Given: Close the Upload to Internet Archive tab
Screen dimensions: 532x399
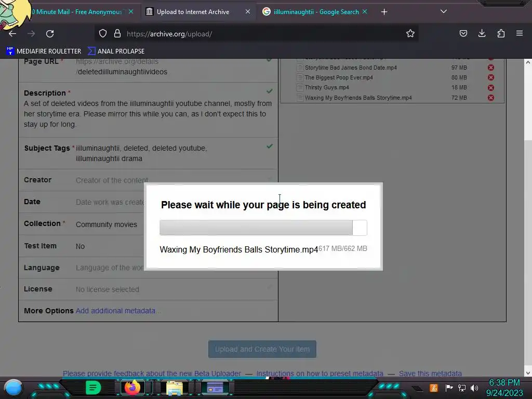Looking at the screenshot, I should [248, 11].
